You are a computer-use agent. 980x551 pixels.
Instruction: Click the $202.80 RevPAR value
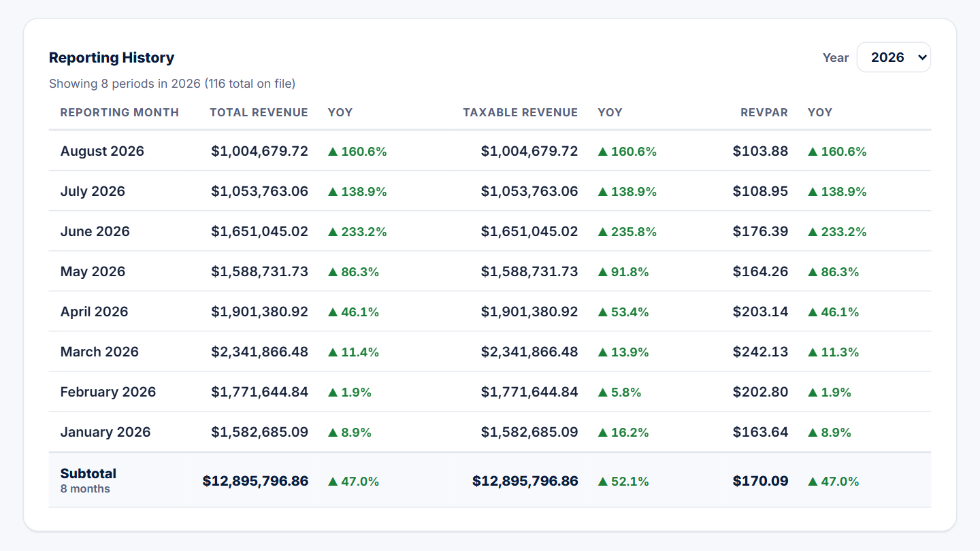click(x=760, y=392)
